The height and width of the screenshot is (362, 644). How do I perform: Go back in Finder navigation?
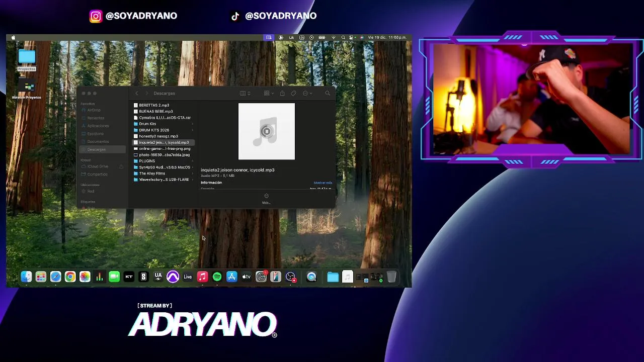(136, 93)
